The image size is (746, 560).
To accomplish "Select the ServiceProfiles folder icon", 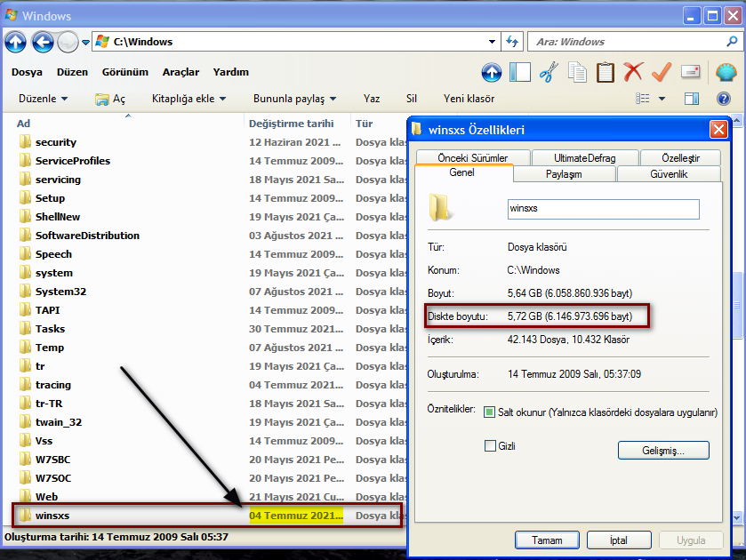I will click(25, 160).
